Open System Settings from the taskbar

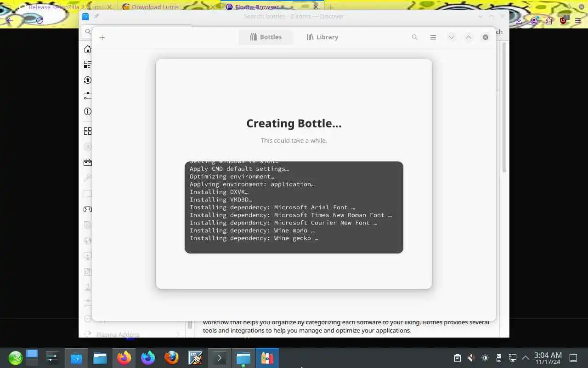click(x=52, y=357)
